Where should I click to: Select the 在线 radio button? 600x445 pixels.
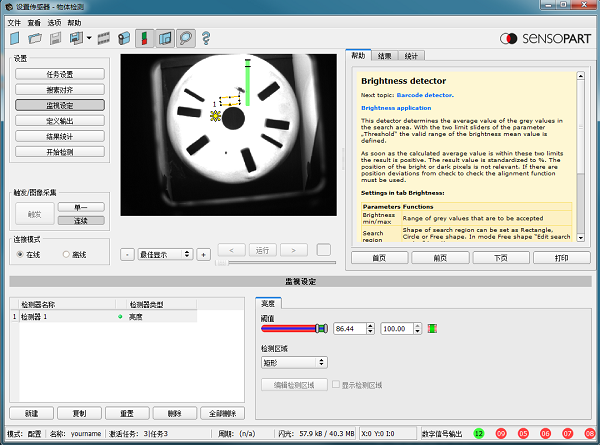click(20, 255)
